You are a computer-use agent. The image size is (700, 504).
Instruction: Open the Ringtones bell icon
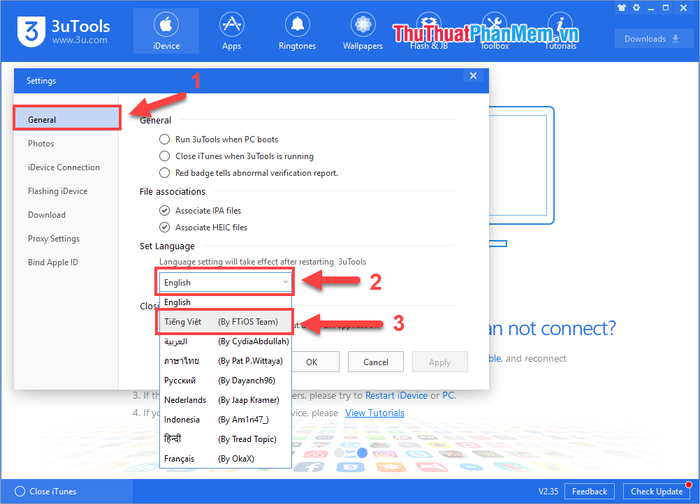click(297, 31)
